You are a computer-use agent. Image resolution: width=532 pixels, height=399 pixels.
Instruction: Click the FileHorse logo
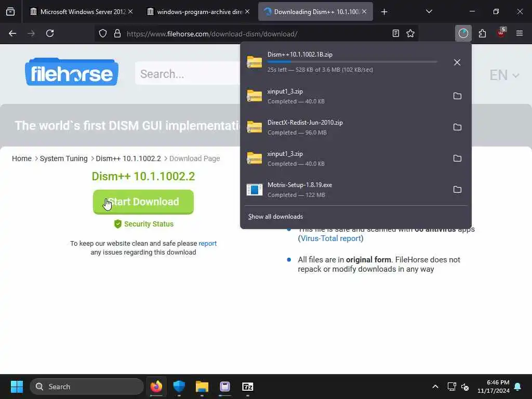click(x=72, y=72)
